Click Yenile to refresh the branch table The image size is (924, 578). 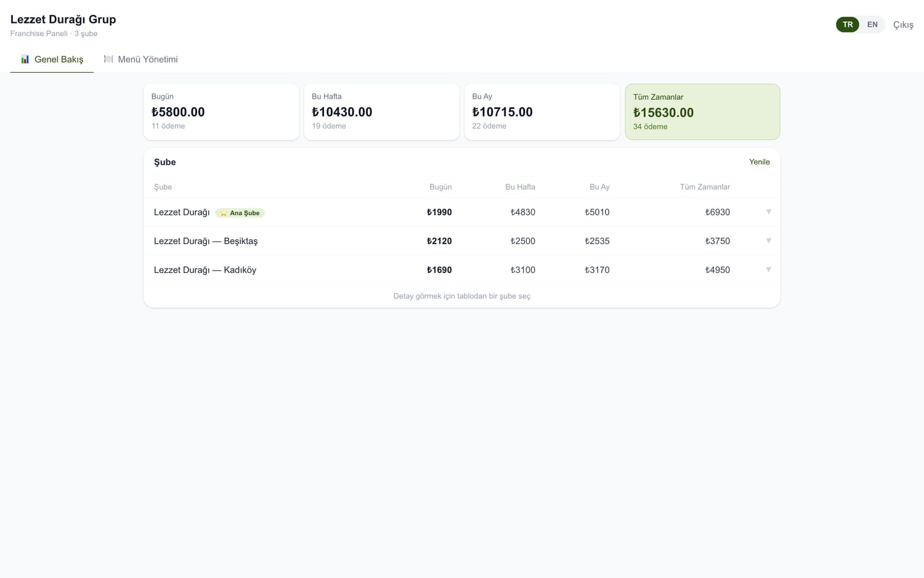click(x=760, y=162)
